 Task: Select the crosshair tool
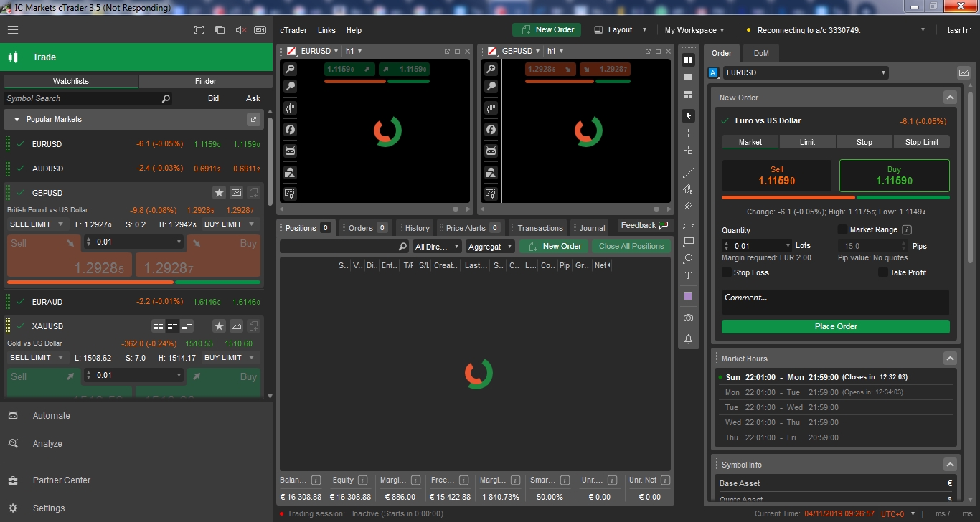click(x=689, y=133)
